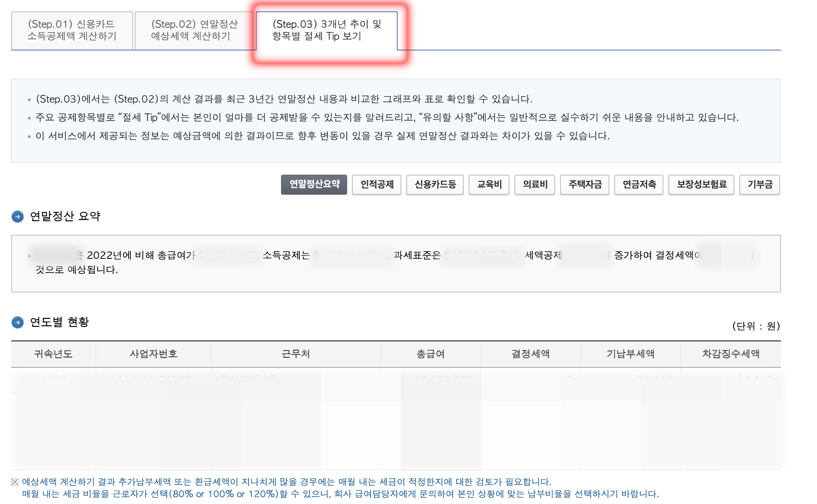Select the 인적공제 category button

[x=376, y=185]
